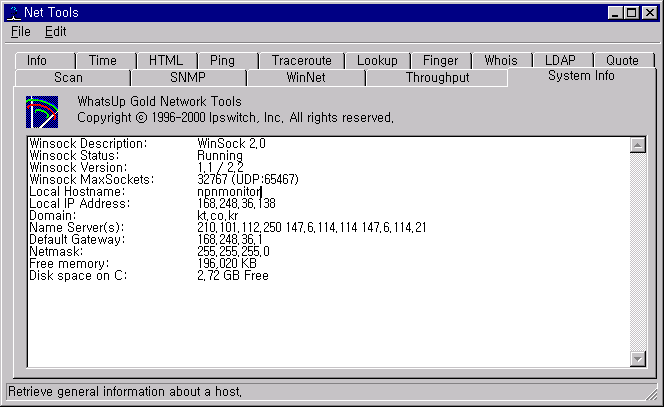Click the vertical scrollbar track
This screenshot has height=407, width=664.
point(637,252)
